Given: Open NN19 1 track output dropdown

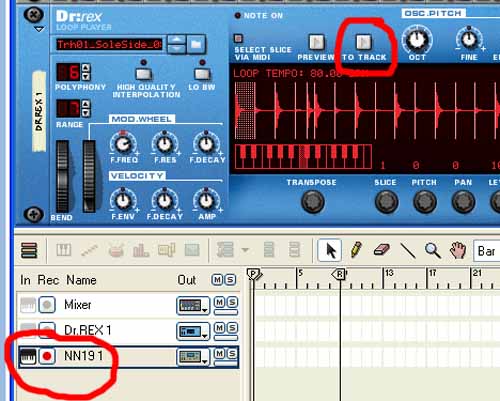Looking at the screenshot, I should (193, 357).
